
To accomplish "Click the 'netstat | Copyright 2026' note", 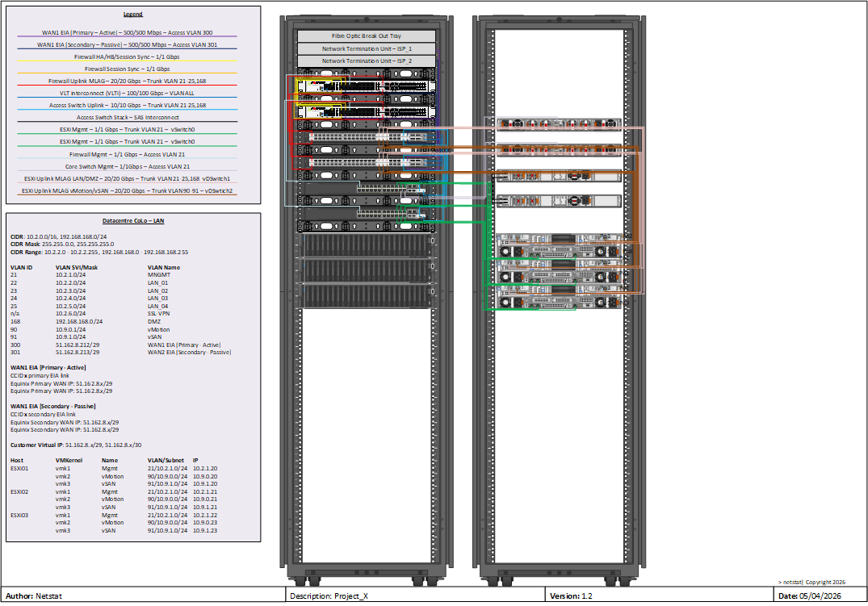I will pyautogui.click(x=812, y=583).
